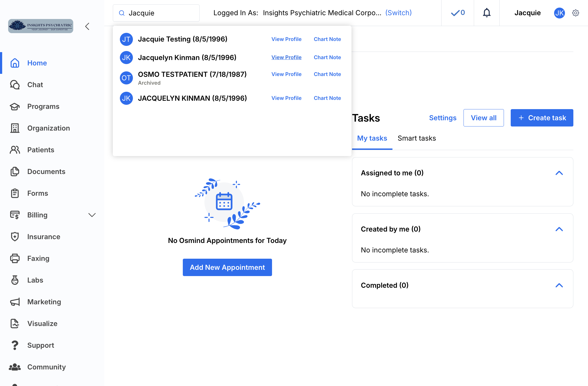Click the OT avatar for OSMO TESTPATIENT
Viewport: 588px width, 386px height.
pyautogui.click(x=126, y=78)
